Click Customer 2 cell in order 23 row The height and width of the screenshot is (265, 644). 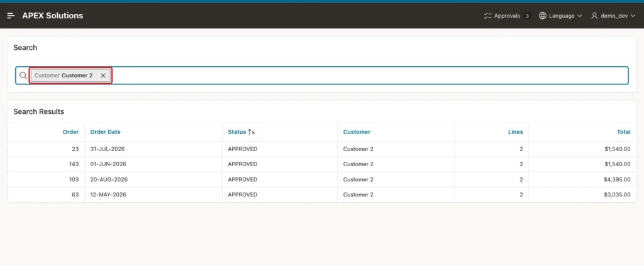click(x=358, y=149)
